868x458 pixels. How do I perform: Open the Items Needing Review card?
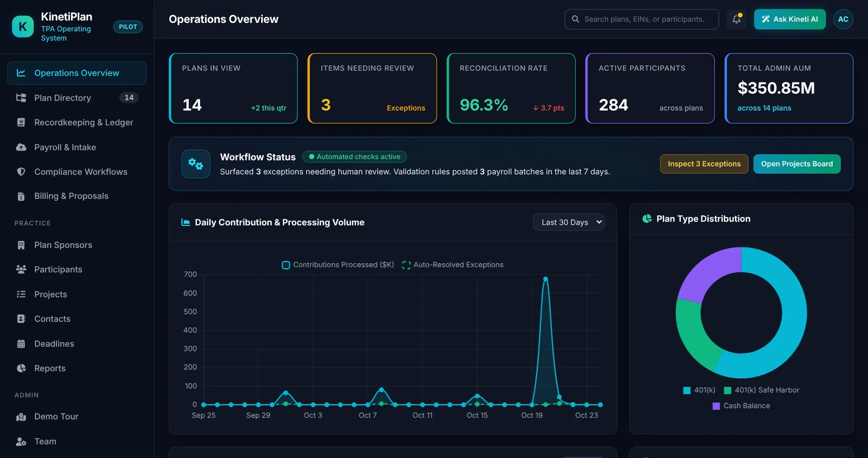pos(372,88)
